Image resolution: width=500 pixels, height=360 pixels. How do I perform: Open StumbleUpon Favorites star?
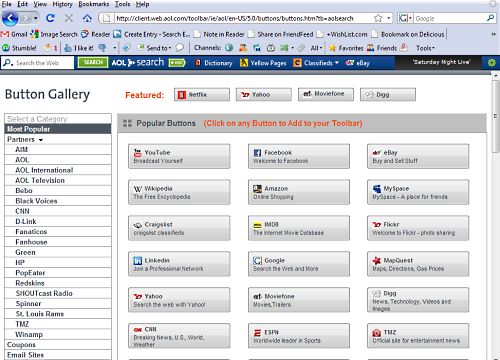[x=346, y=48]
